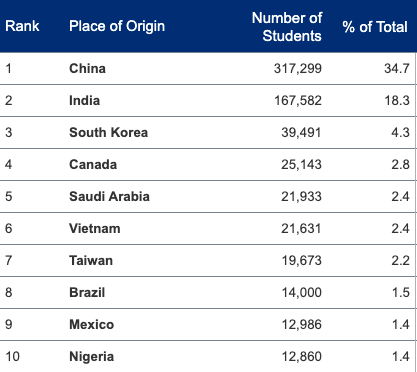The height and width of the screenshot is (372, 417).
Task: Click the Saudi Arabia entry
Action: [x=109, y=196]
